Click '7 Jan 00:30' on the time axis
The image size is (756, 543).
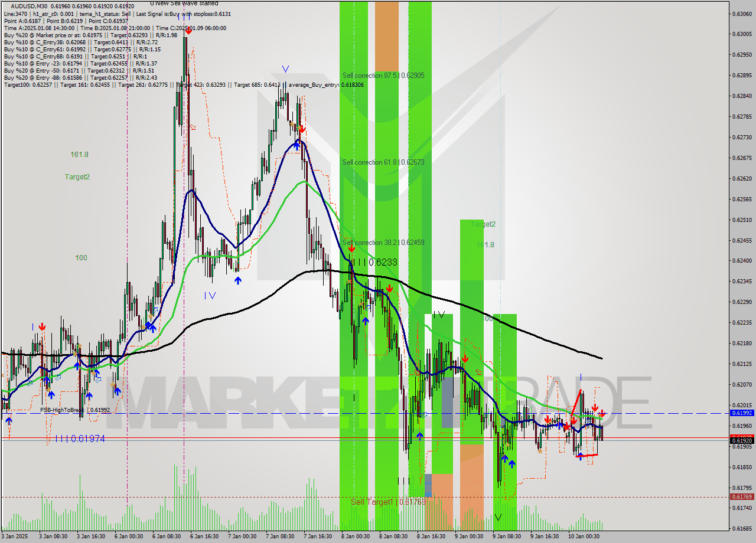click(x=242, y=537)
